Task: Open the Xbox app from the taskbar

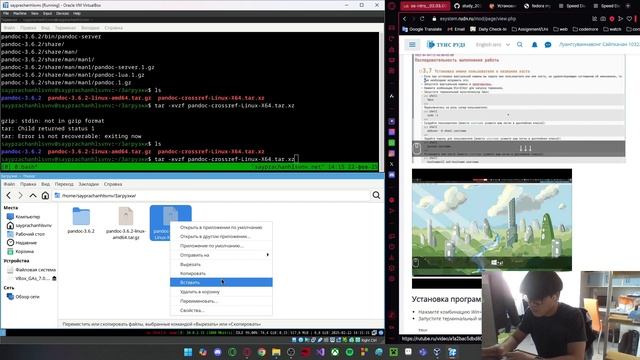Action: (x=335, y=352)
